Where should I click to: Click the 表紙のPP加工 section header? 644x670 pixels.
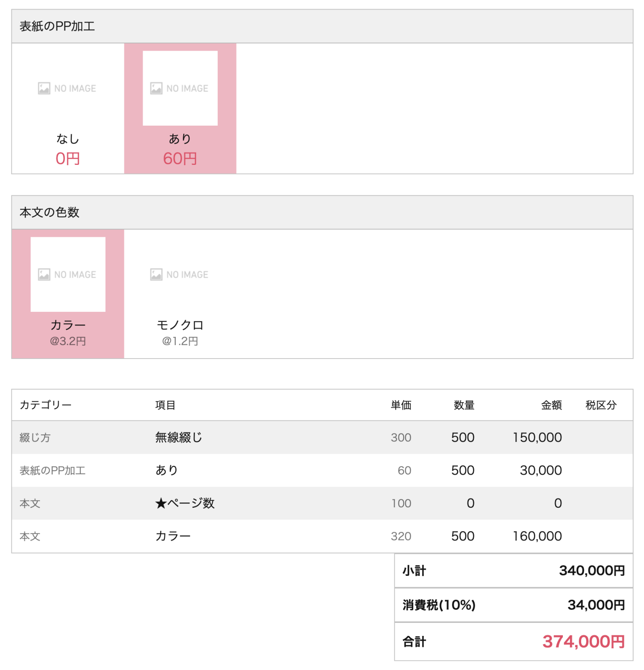point(51,27)
